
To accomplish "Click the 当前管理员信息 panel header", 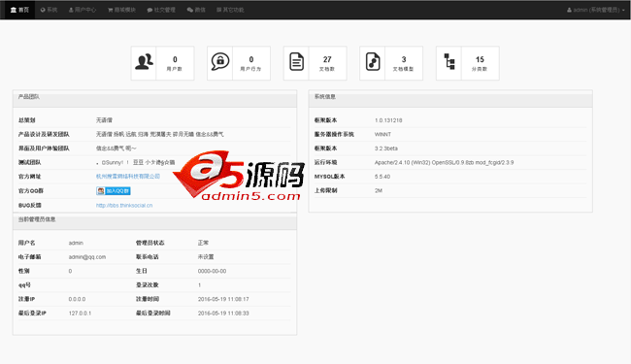I will pyautogui.click(x=155, y=220).
